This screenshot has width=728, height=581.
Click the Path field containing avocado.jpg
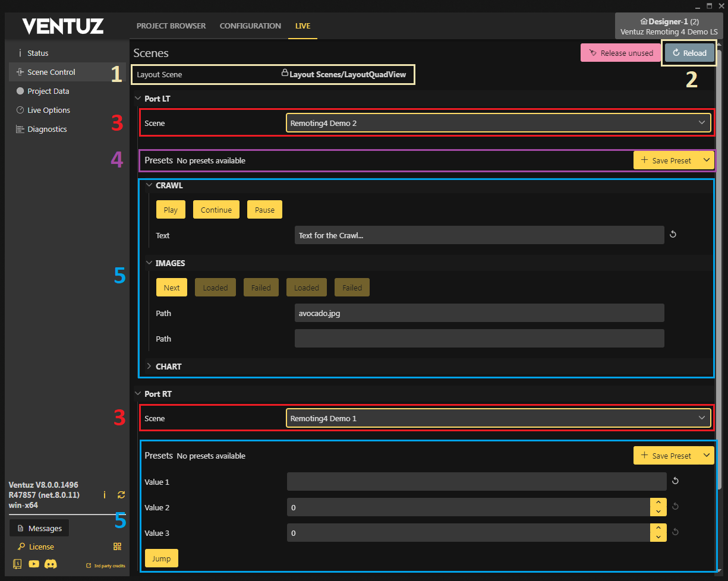point(479,313)
